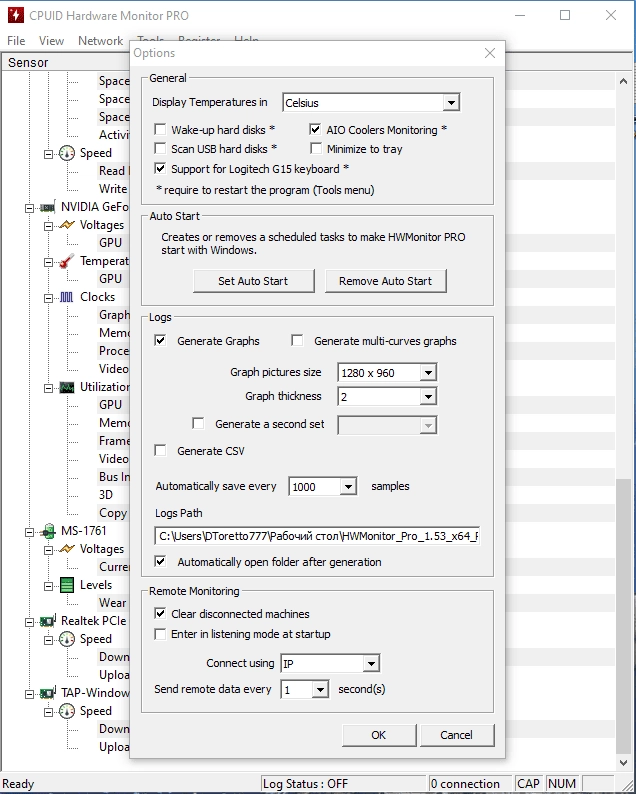Enable Wake-up hard disks checkbox
636x794 pixels.
[x=160, y=130]
